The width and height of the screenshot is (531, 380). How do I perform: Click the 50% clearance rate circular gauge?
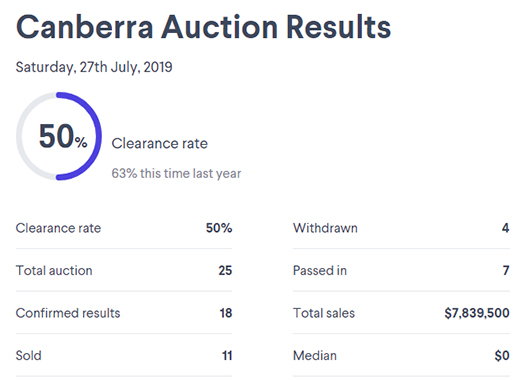[59, 136]
